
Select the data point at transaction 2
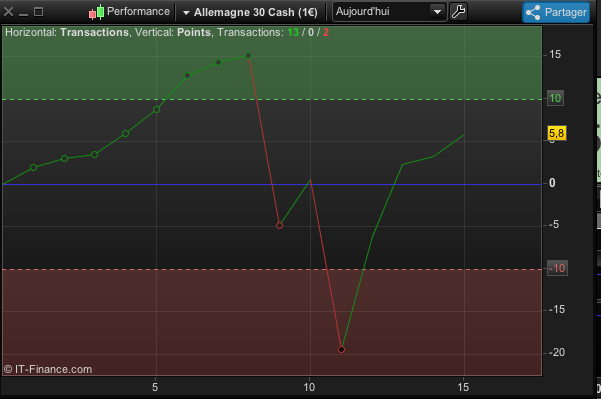coord(64,158)
